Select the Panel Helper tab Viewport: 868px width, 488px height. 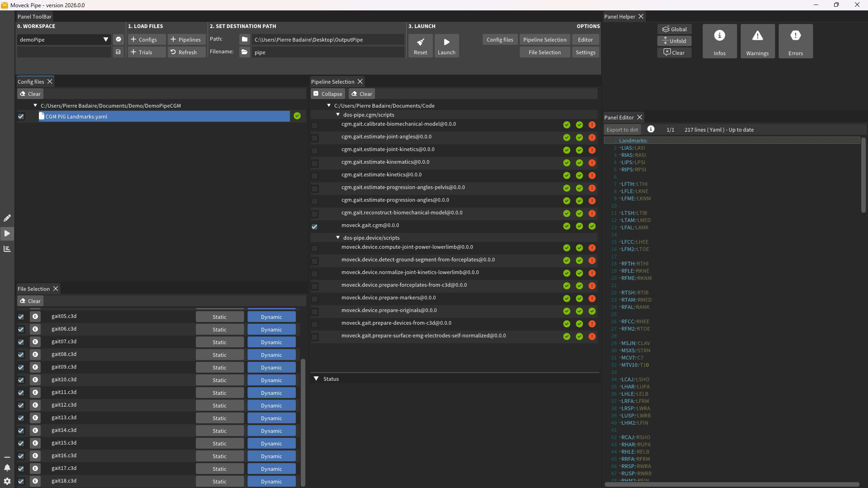620,16
